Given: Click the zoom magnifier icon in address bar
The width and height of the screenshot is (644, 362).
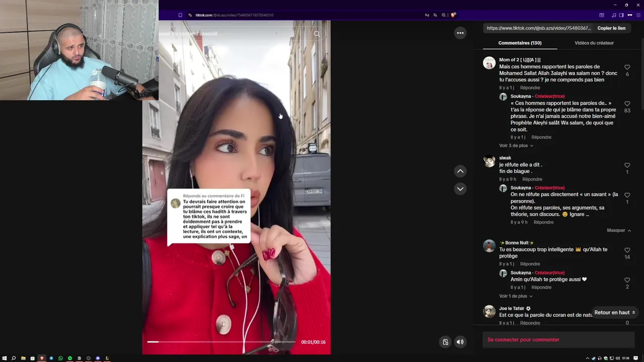Looking at the screenshot, I should pos(444,15).
